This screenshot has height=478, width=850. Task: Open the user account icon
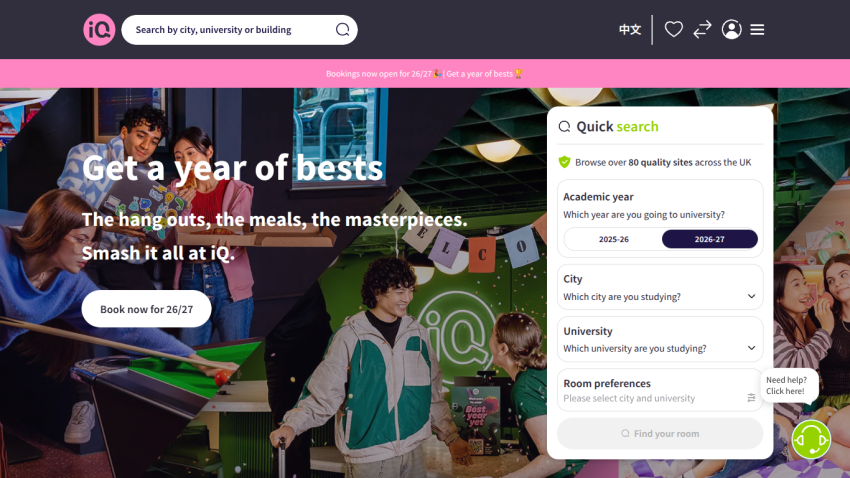[x=732, y=29]
